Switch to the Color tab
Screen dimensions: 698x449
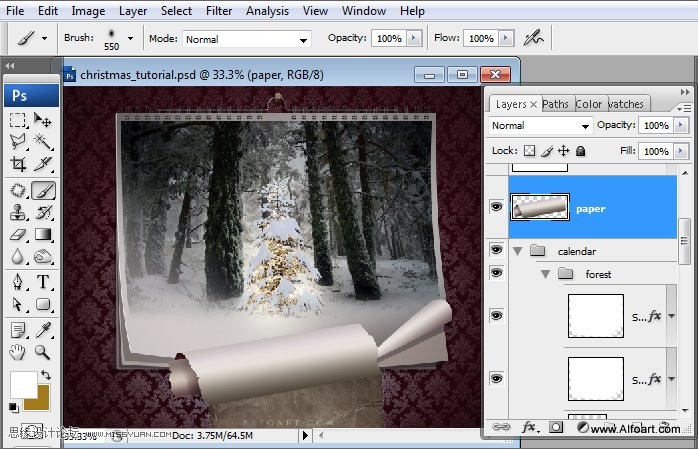588,104
